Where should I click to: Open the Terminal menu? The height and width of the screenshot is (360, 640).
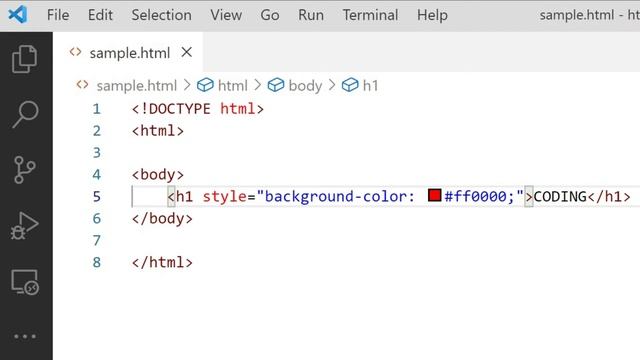(x=370, y=15)
